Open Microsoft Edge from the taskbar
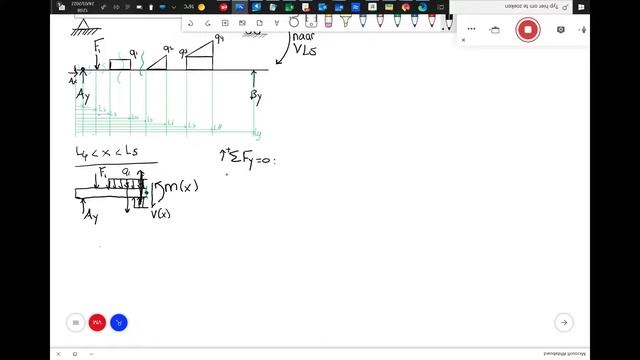Screen dimensions: 640x360 (422, 7)
